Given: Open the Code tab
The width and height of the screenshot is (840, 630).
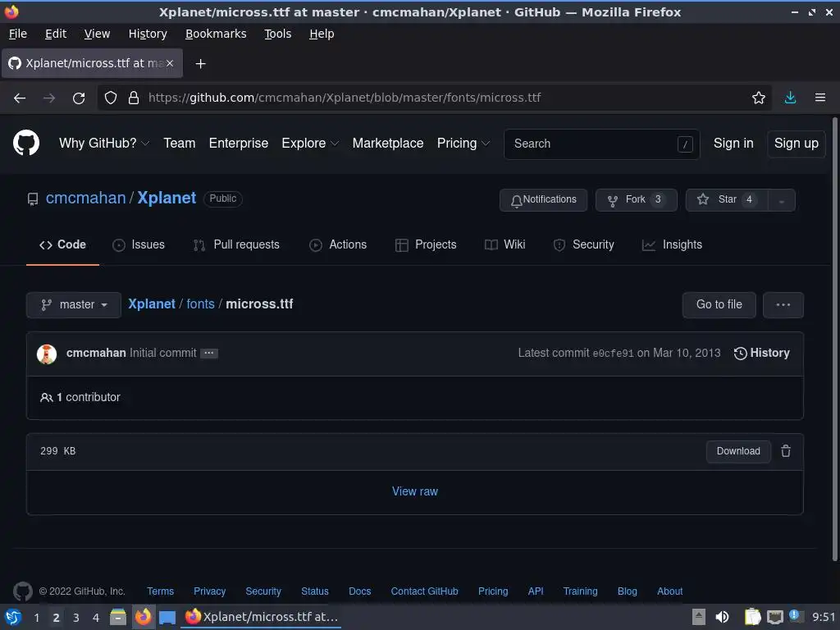Looking at the screenshot, I should (x=62, y=244).
